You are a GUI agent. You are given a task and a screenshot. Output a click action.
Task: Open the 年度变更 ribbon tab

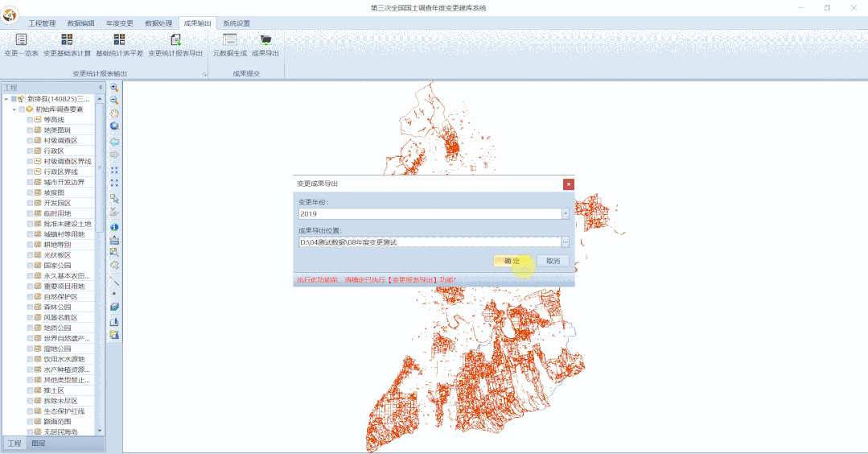120,23
